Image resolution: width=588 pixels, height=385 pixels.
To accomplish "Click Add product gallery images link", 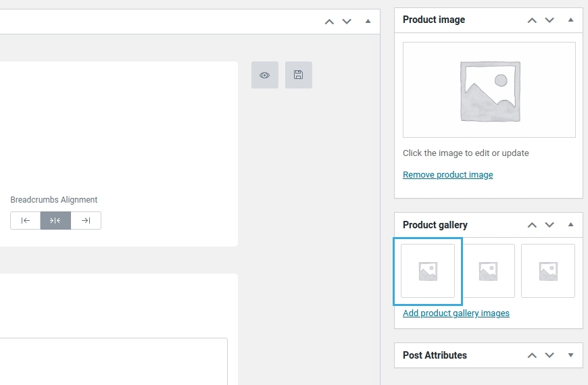I will click(x=456, y=313).
